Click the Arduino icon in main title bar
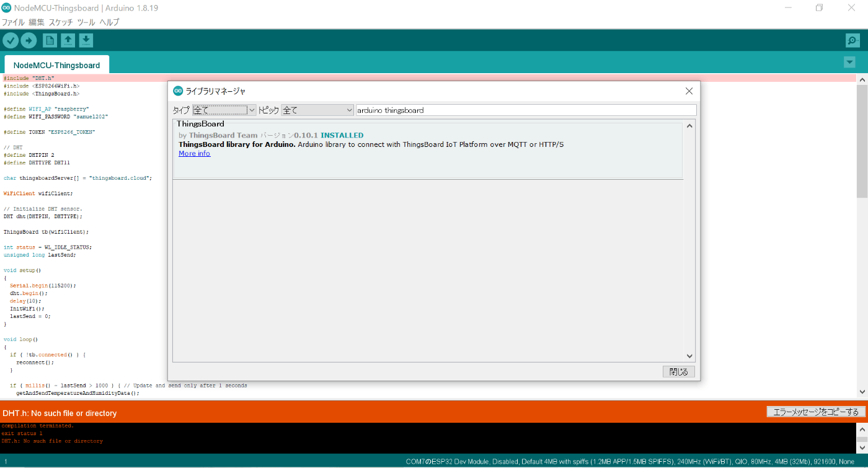This screenshot has width=868, height=468. tap(6, 8)
